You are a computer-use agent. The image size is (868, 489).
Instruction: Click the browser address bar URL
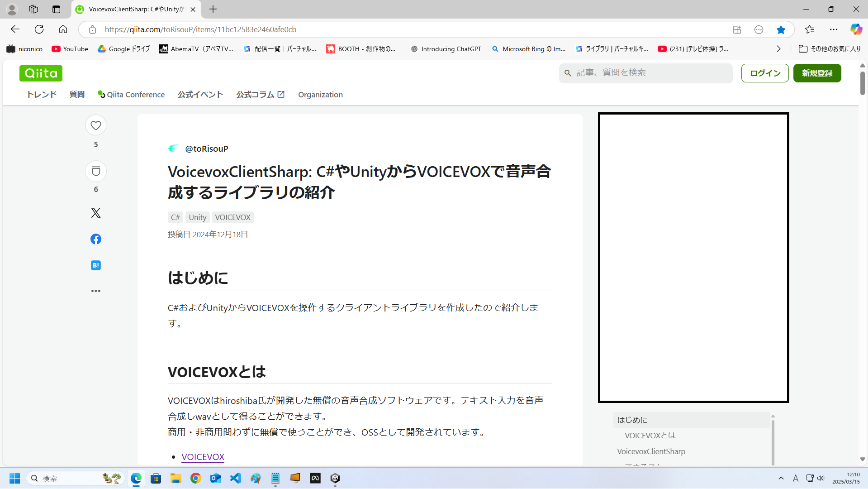[200, 29]
